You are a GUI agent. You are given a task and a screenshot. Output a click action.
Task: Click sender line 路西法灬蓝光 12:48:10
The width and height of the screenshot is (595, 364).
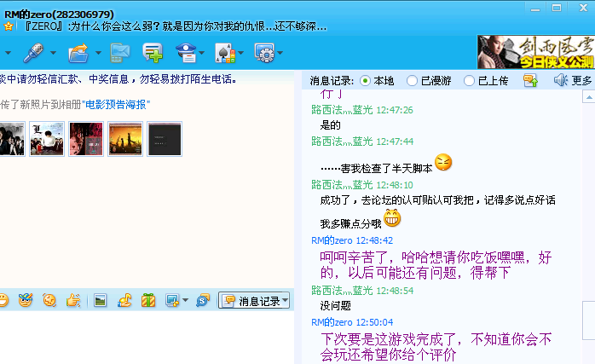pyautogui.click(x=362, y=185)
